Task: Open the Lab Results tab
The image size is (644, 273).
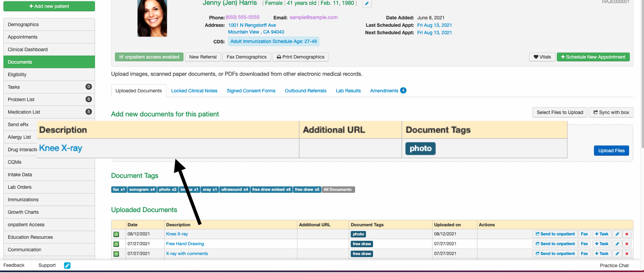Action: [348, 91]
